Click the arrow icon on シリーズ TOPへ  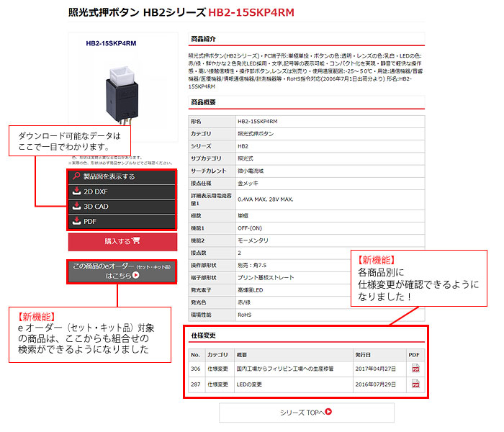pos(328,411)
